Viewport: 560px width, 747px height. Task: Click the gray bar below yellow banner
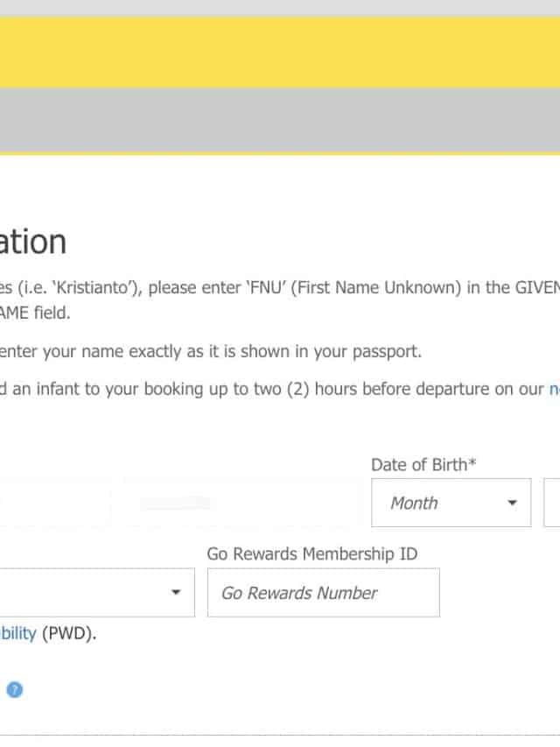point(280,120)
